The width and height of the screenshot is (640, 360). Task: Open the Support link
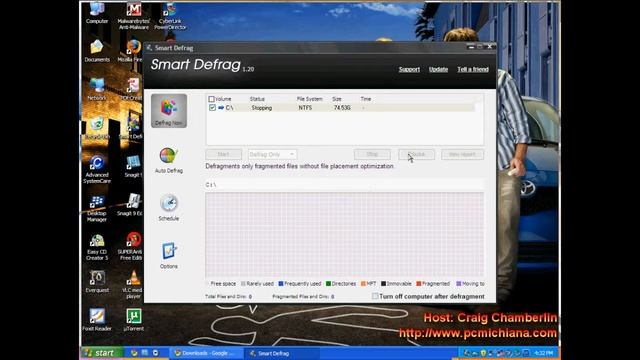coord(409,69)
